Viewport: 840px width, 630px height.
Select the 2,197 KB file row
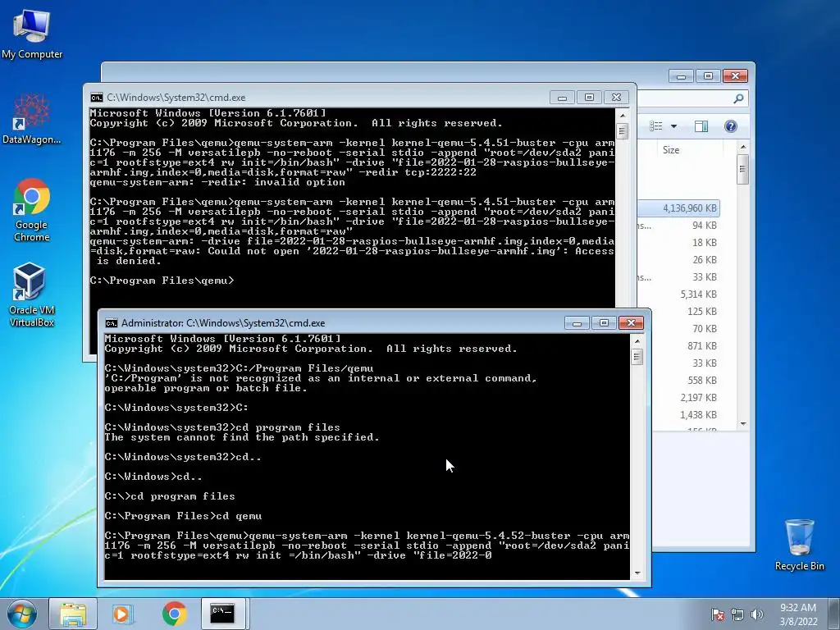(x=679, y=398)
